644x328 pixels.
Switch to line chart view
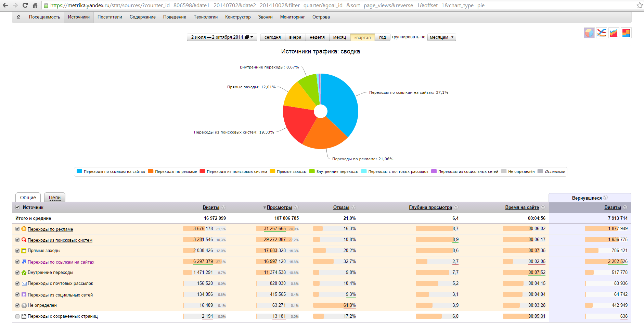click(x=601, y=33)
